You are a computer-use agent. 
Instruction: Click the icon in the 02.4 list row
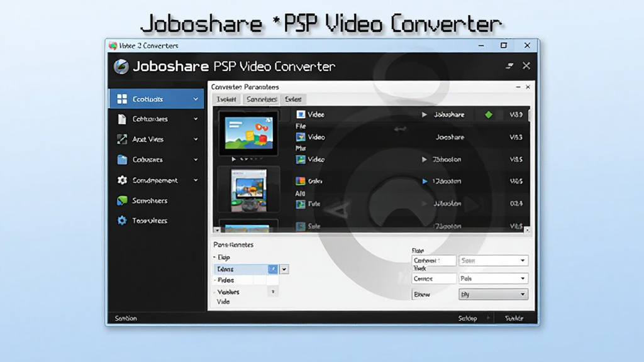[x=301, y=204]
